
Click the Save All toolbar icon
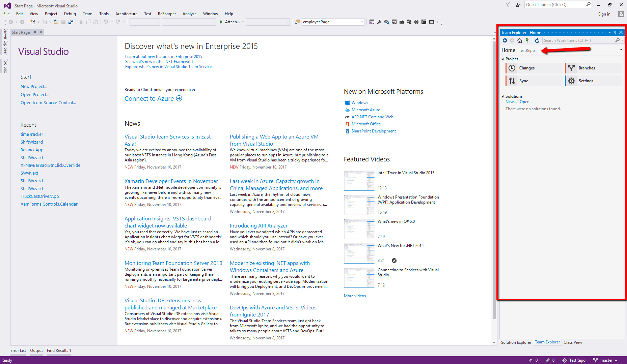click(71, 22)
